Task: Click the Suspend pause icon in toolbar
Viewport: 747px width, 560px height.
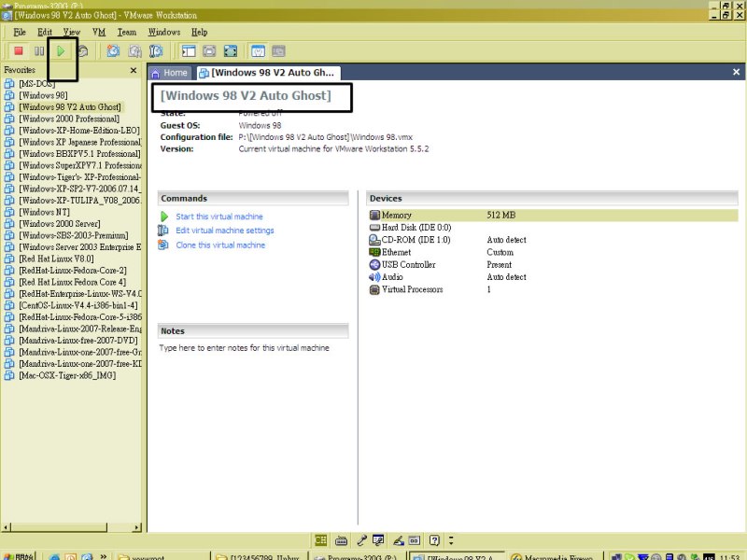Action: tap(39, 50)
